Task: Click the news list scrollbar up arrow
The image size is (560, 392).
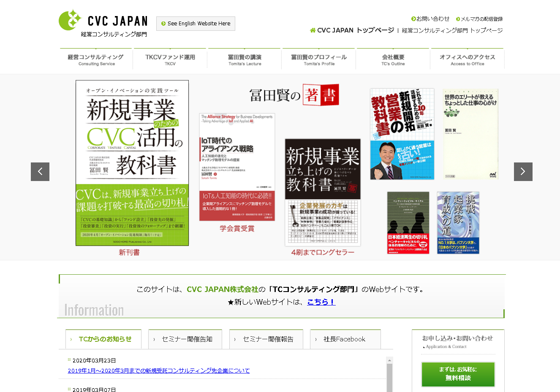Action: coord(389,360)
